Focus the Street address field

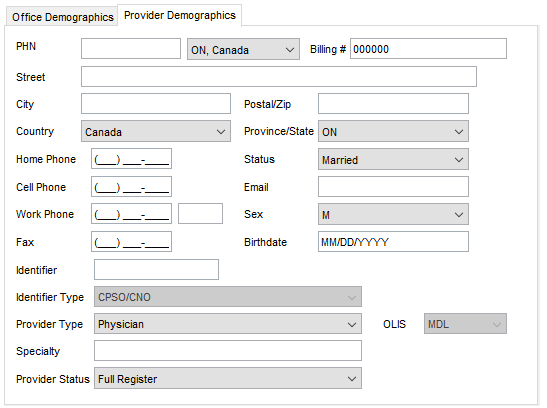[279, 76]
